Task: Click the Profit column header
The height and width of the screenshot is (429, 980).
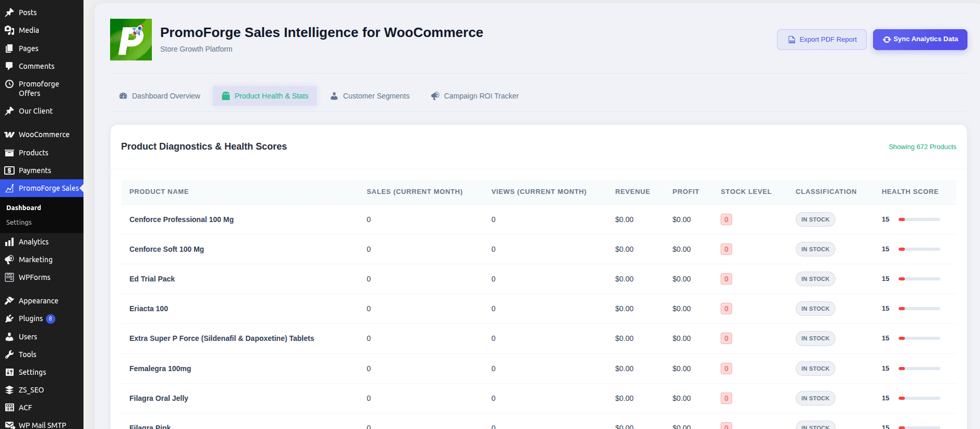Action: pos(686,192)
